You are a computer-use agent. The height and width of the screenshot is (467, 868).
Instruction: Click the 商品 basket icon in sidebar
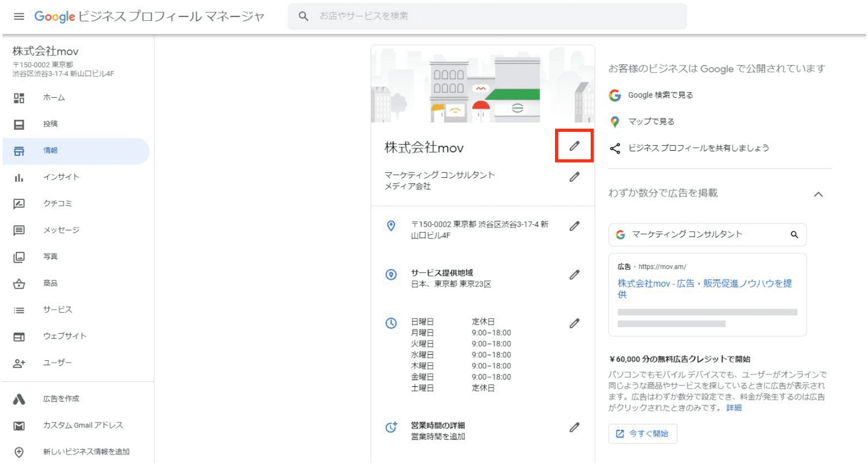coord(19,284)
